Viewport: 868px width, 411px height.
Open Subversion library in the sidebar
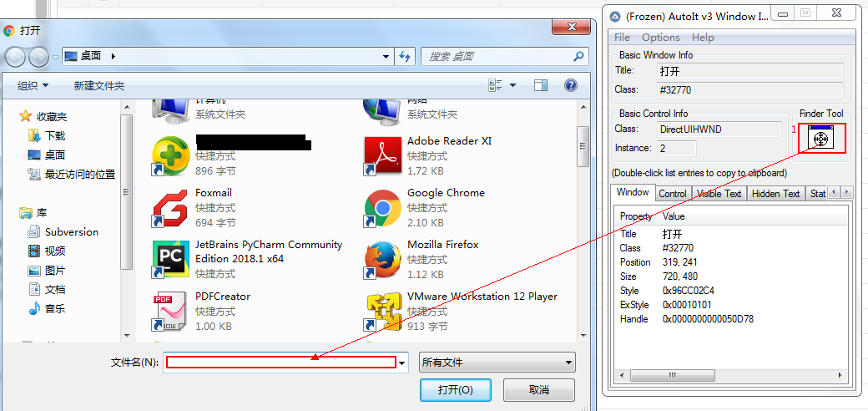click(71, 232)
